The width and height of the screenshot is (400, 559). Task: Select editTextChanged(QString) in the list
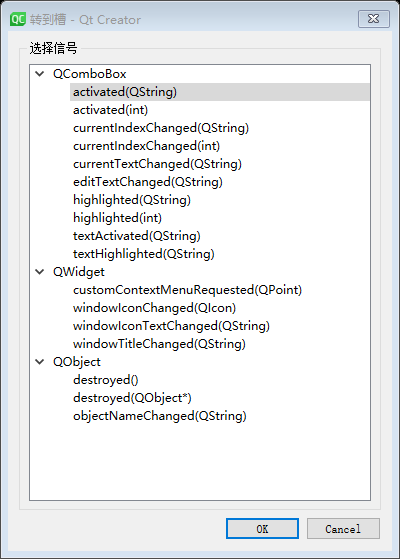pyautogui.click(x=148, y=182)
